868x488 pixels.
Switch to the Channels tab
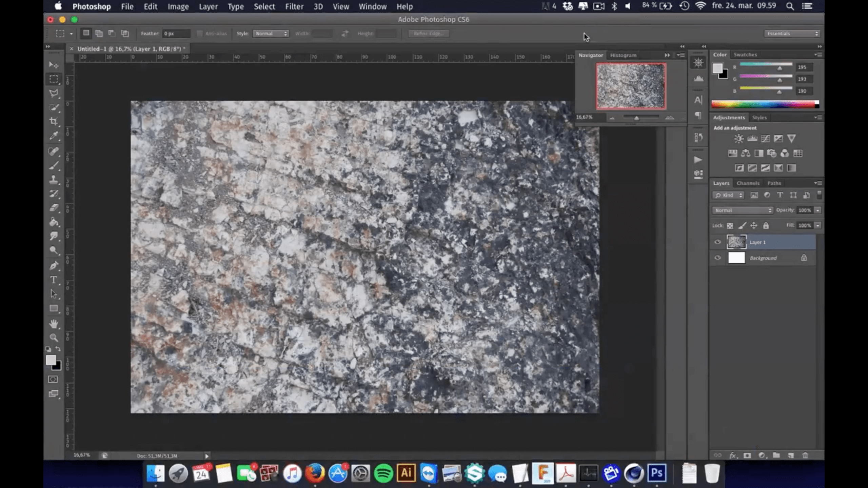(748, 183)
